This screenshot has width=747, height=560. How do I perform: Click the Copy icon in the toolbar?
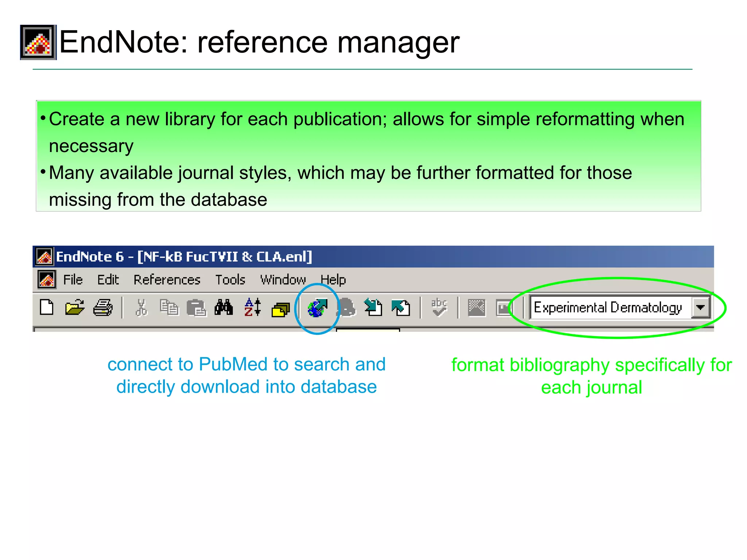pos(169,307)
